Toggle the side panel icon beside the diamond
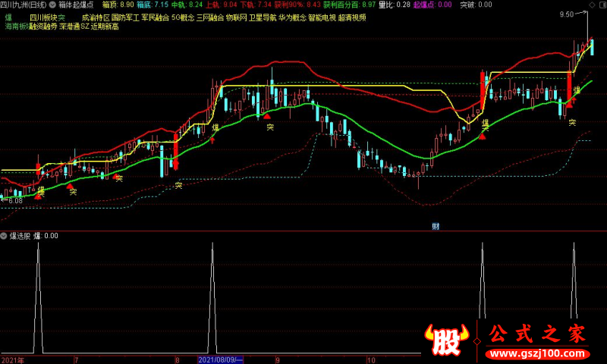Image resolution: width=607 pixels, height=364 pixels. [x=602, y=5]
